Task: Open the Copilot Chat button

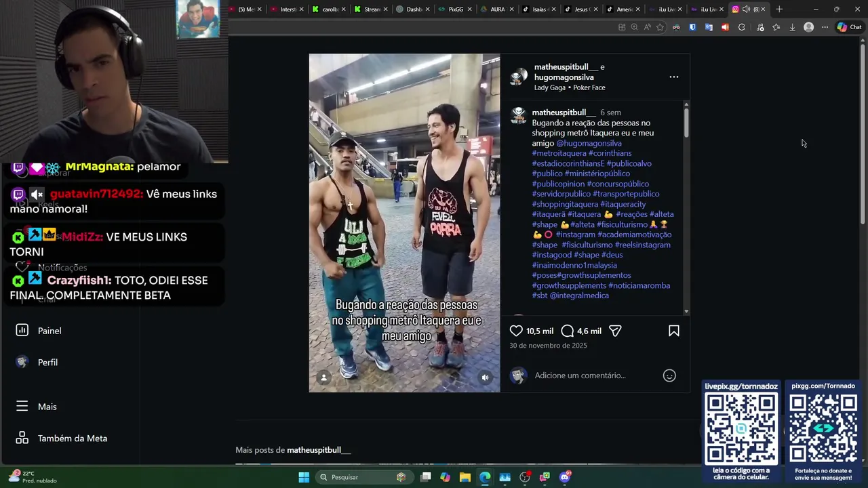Action: coord(849,27)
